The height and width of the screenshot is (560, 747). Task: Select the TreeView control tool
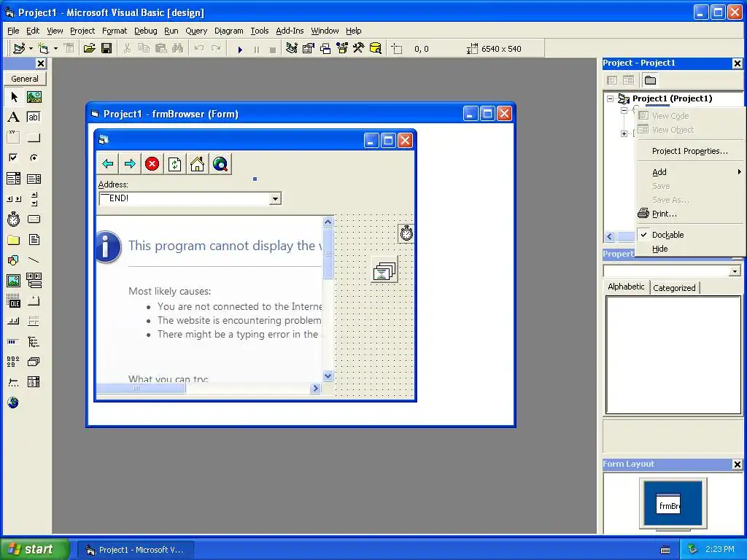34,341
